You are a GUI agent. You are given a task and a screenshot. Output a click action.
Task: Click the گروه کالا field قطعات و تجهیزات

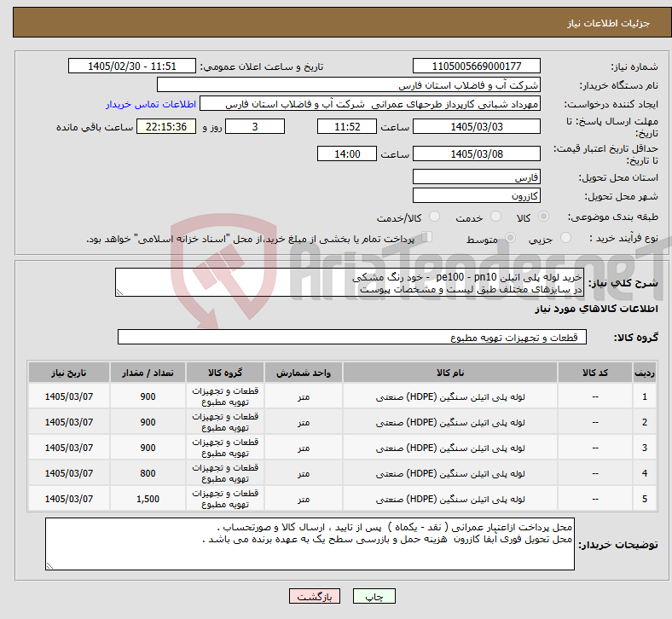click(352, 337)
